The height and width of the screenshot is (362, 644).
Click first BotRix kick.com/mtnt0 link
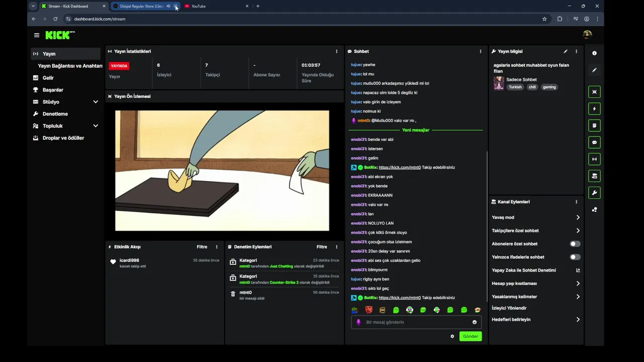(399, 167)
